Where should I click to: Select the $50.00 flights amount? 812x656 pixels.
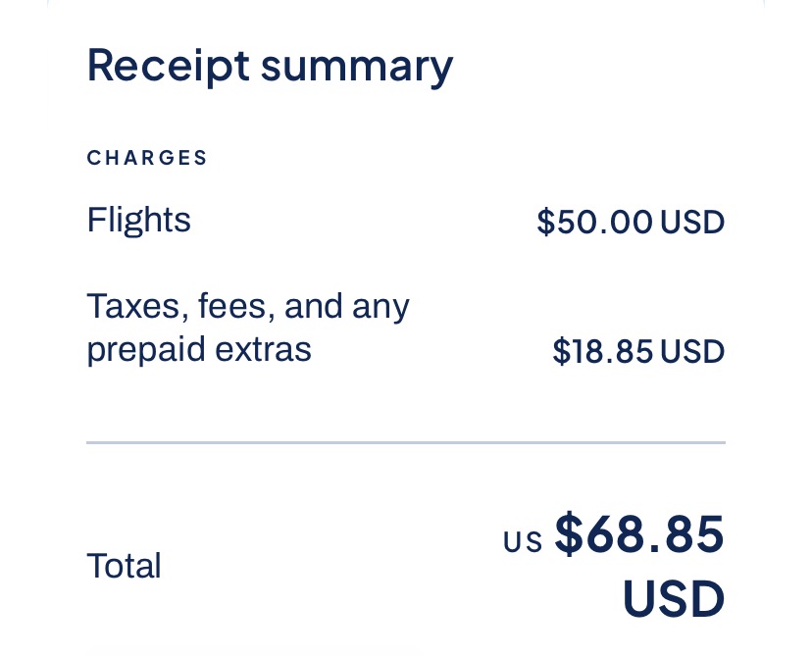tap(594, 223)
